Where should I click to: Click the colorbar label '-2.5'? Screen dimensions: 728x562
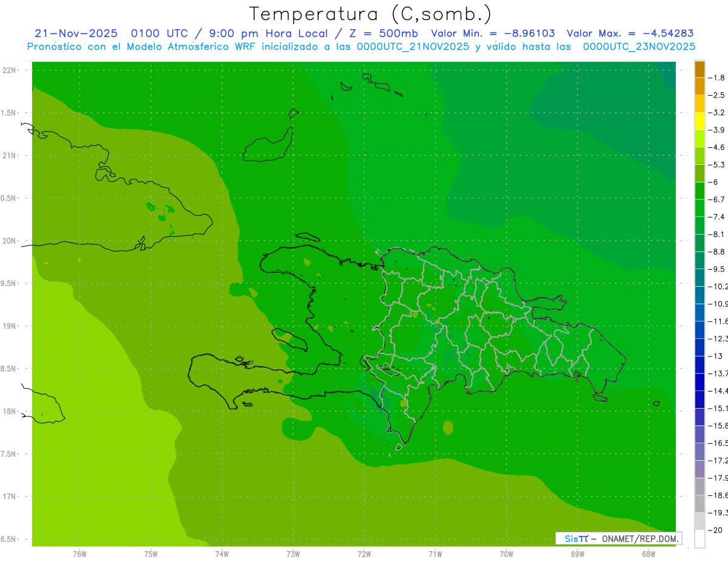(716, 95)
